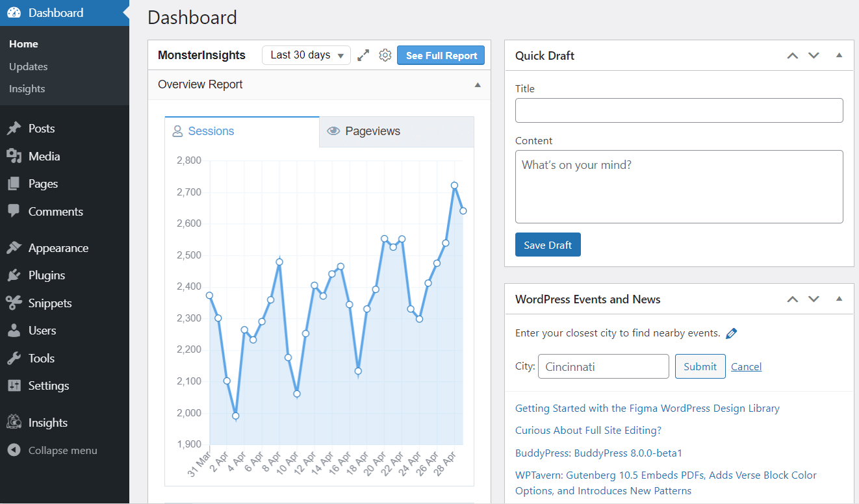
Task: Click the Appearance paintbrush icon
Action: 15,247
